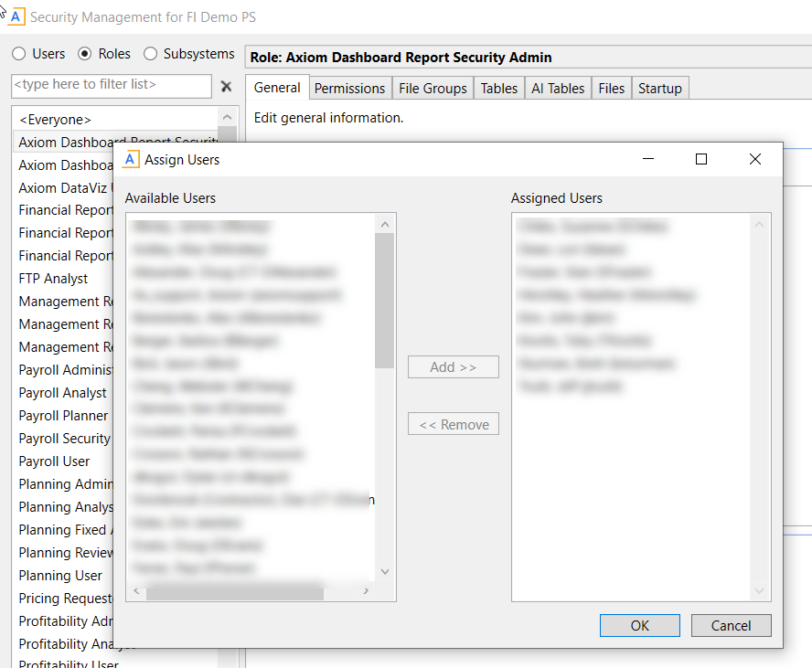812x668 pixels.
Task: Select the Payroll Analyst role
Action: (x=63, y=393)
